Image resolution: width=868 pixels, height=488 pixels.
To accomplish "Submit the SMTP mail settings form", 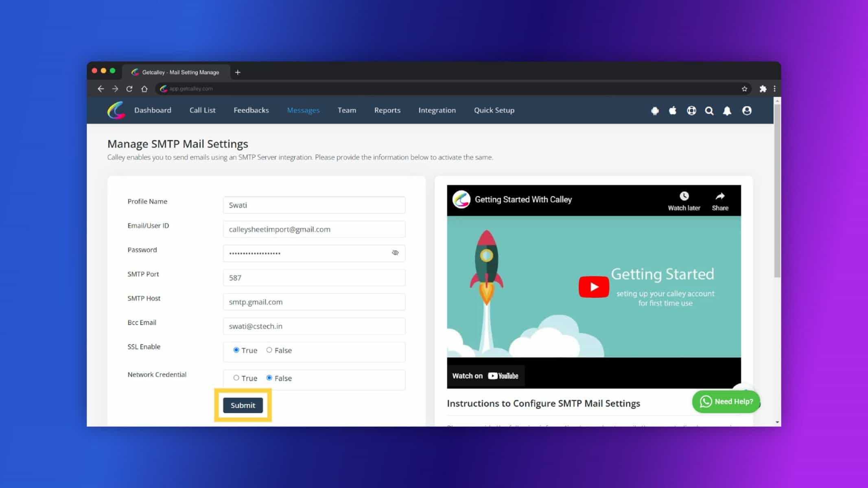I will click(x=243, y=405).
